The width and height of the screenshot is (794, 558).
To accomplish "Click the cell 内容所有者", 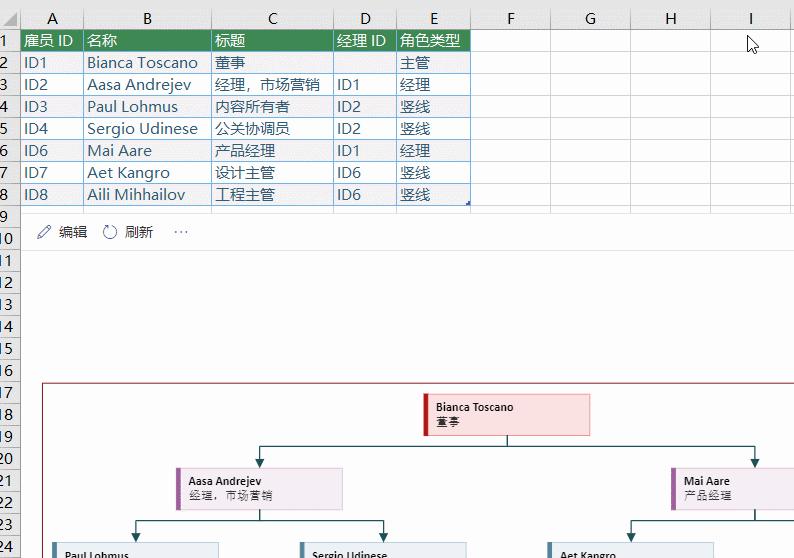I will pyautogui.click(x=272, y=107).
